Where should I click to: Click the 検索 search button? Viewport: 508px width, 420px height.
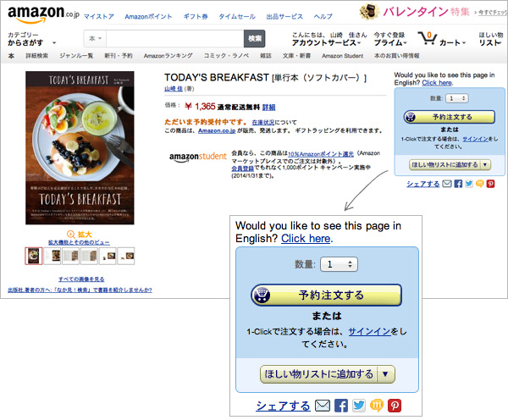tap(254, 39)
